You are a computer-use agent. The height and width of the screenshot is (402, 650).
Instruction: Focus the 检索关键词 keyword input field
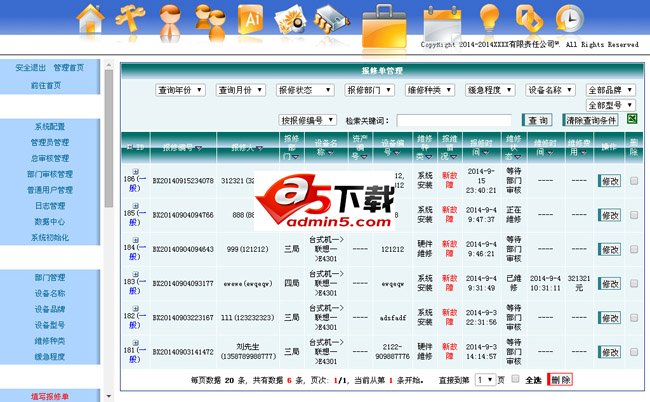point(454,121)
